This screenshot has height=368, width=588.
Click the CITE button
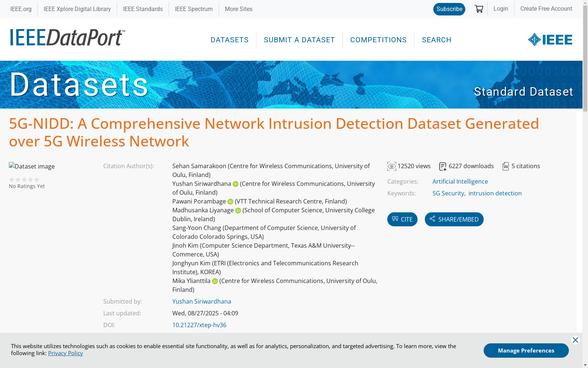click(402, 219)
